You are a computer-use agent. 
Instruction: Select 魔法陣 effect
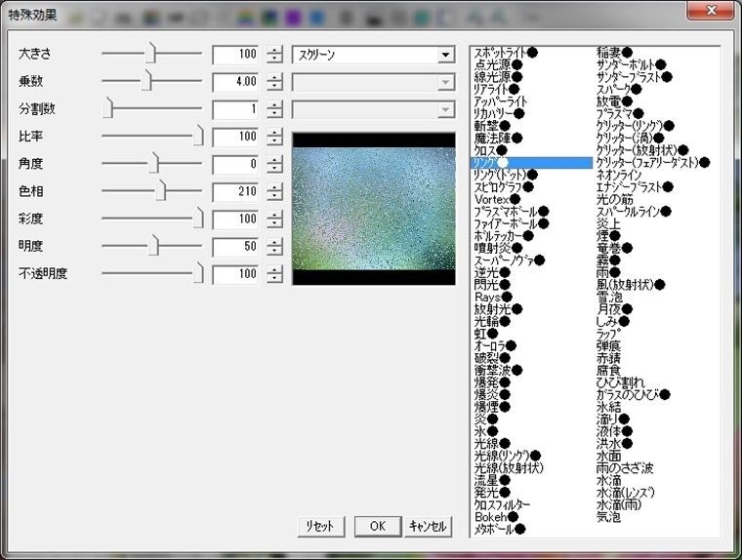click(498, 139)
